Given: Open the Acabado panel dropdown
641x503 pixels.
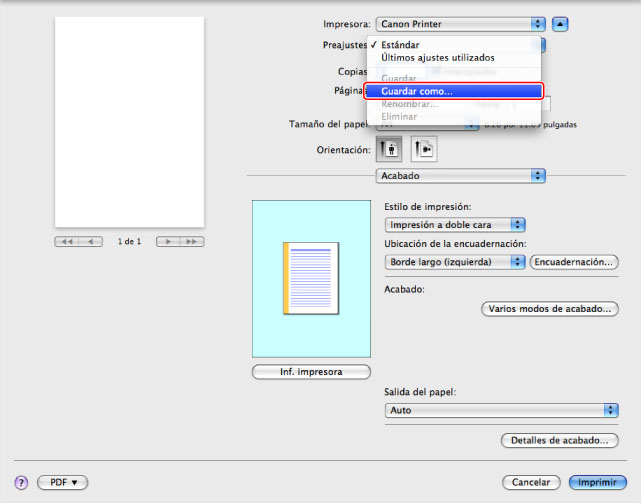Looking at the screenshot, I should point(460,175).
